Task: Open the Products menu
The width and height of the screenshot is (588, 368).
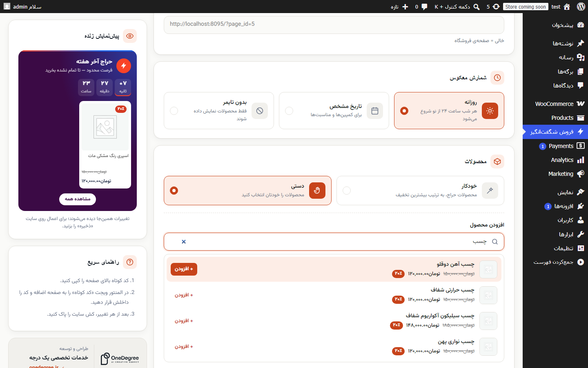Action: tap(555, 118)
